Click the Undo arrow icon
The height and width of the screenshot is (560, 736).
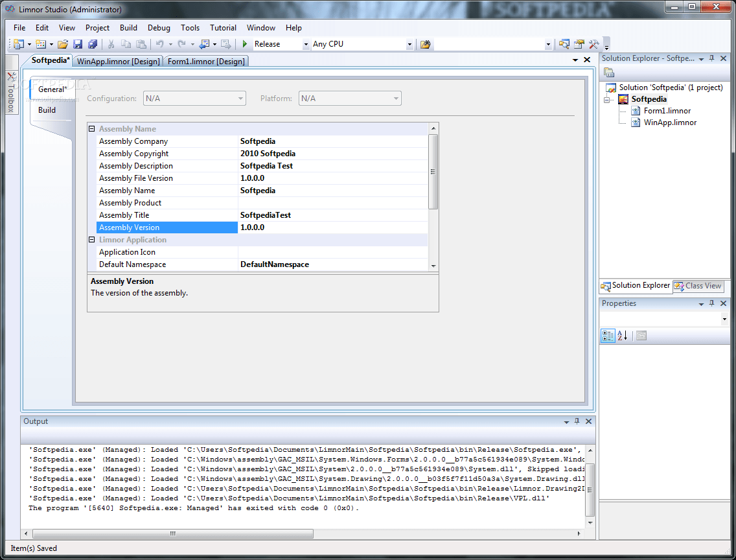pyautogui.click(x=159, y=44)
